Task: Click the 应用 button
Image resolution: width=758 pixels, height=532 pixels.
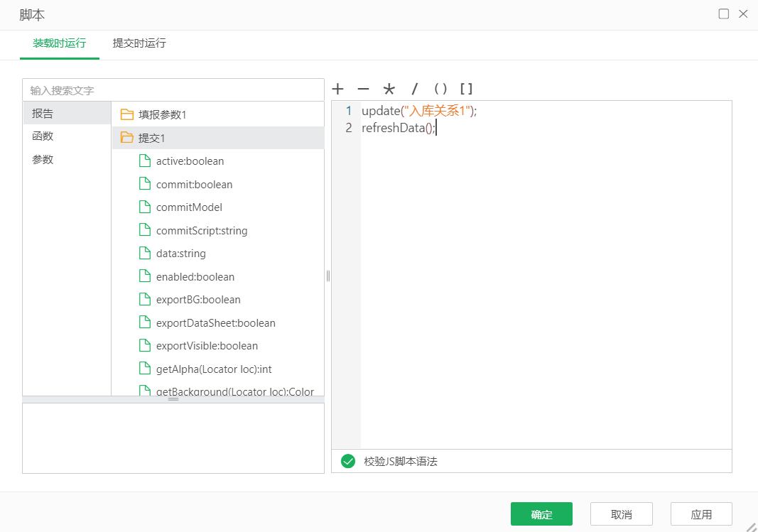Action: (x=701, y=514)
